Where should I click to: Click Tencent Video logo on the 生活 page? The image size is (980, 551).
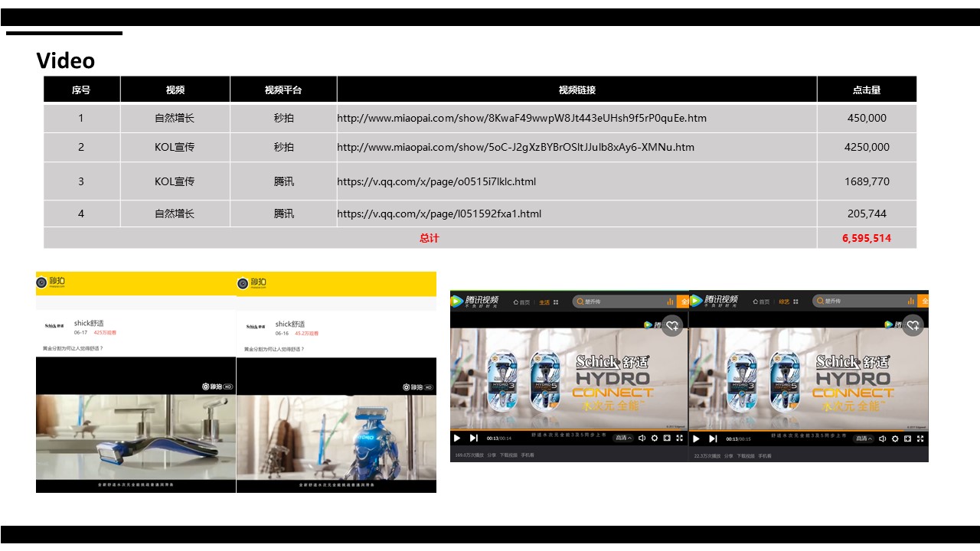point(475,301)
